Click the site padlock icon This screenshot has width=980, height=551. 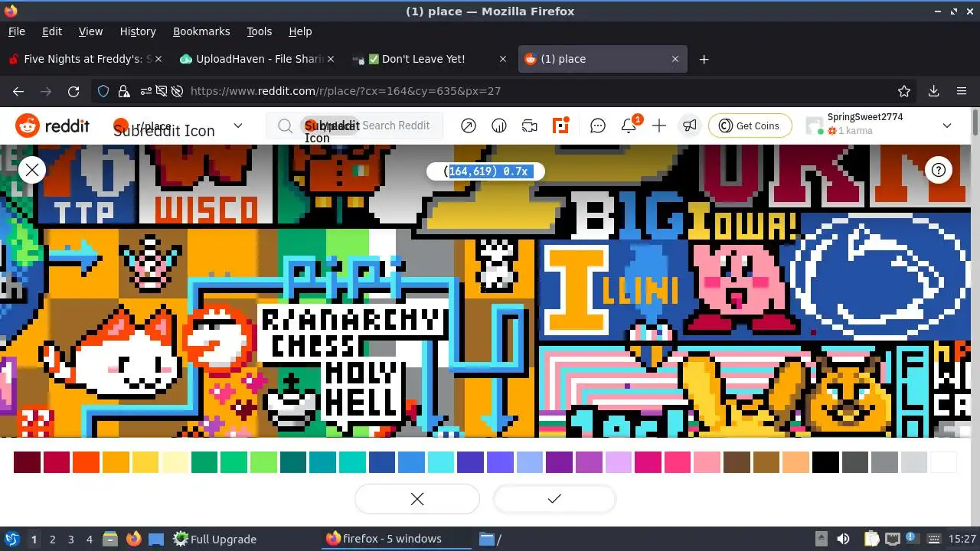click(124, 91)
